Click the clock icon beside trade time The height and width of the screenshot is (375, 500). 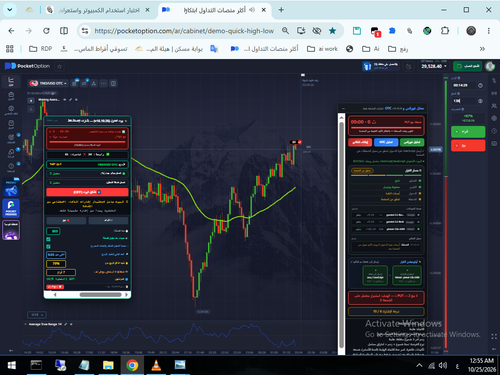(480, 86)
